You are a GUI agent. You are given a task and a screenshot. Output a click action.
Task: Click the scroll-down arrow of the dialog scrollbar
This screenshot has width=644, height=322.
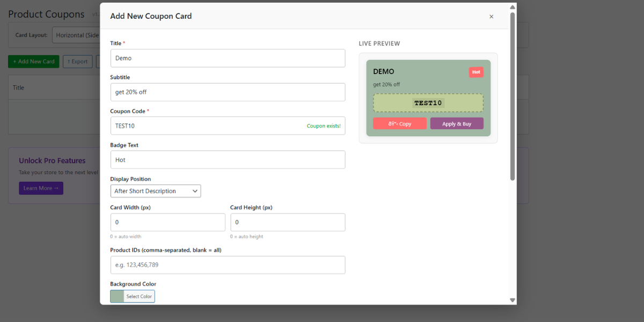(x=513, y=299)
